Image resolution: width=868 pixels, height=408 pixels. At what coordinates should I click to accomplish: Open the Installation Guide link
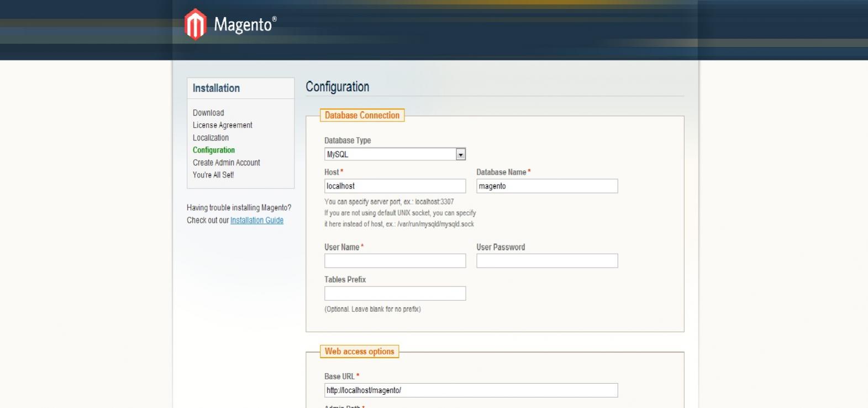pyautogui.click(x=257, y=220)
